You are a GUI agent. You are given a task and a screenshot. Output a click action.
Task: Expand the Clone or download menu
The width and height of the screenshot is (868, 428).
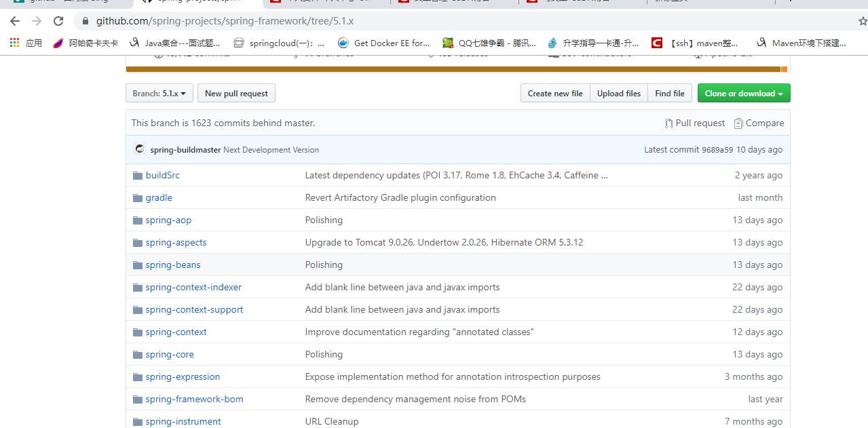point(744,94)
